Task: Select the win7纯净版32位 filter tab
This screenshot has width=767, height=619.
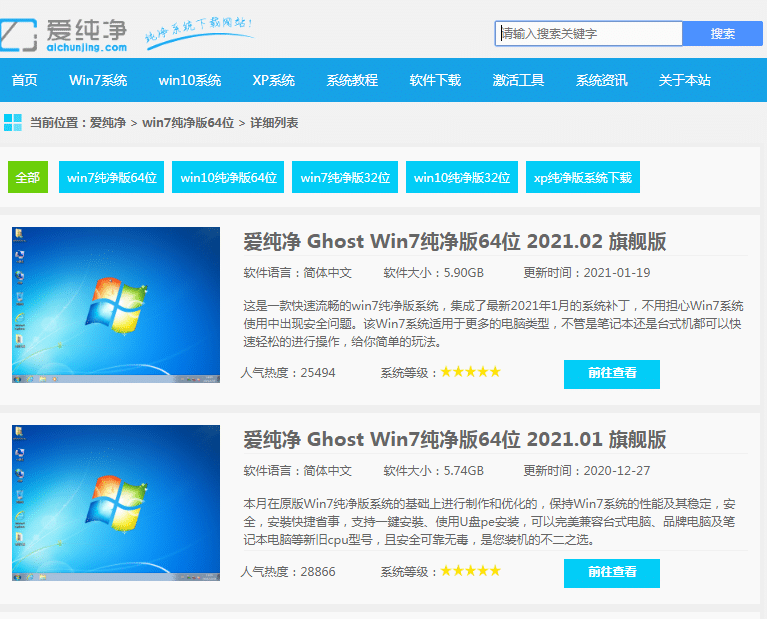Action: (345, 177)
